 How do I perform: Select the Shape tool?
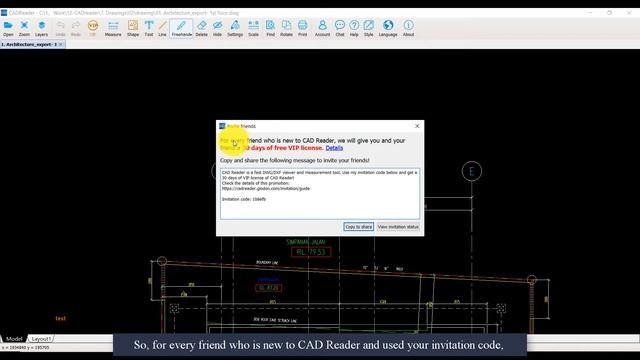tap(133, 29)
